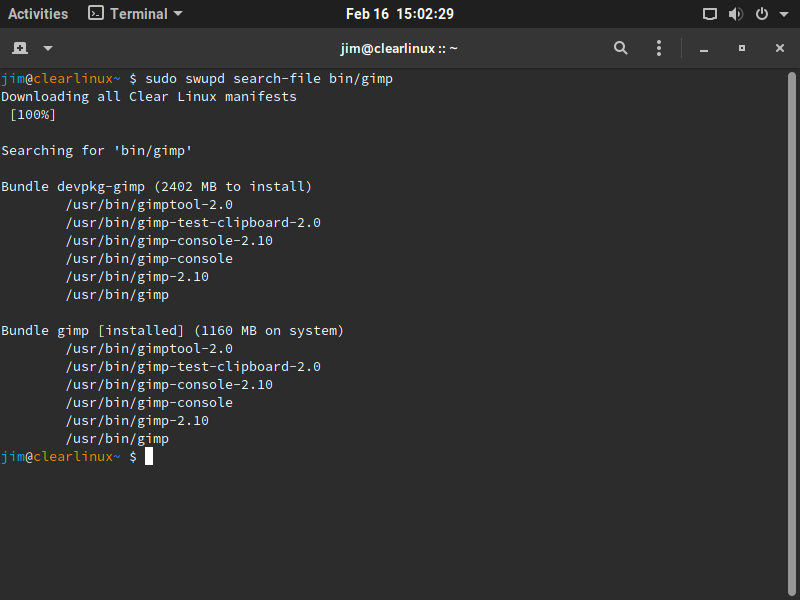Click the volume speaker icon
The image size is (800, 600).
click(736, 14)
